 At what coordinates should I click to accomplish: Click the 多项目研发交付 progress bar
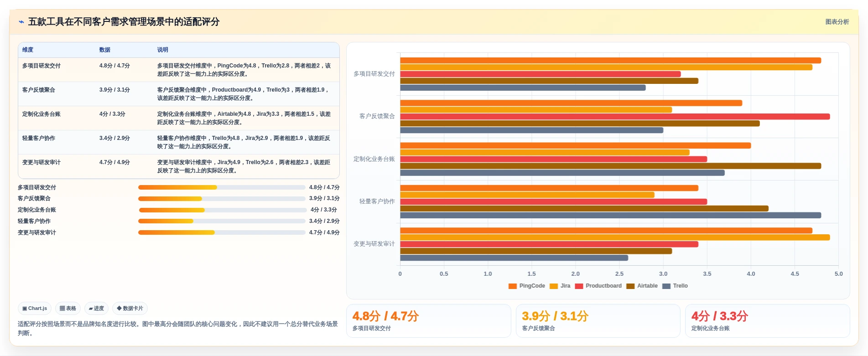[222, 187]
